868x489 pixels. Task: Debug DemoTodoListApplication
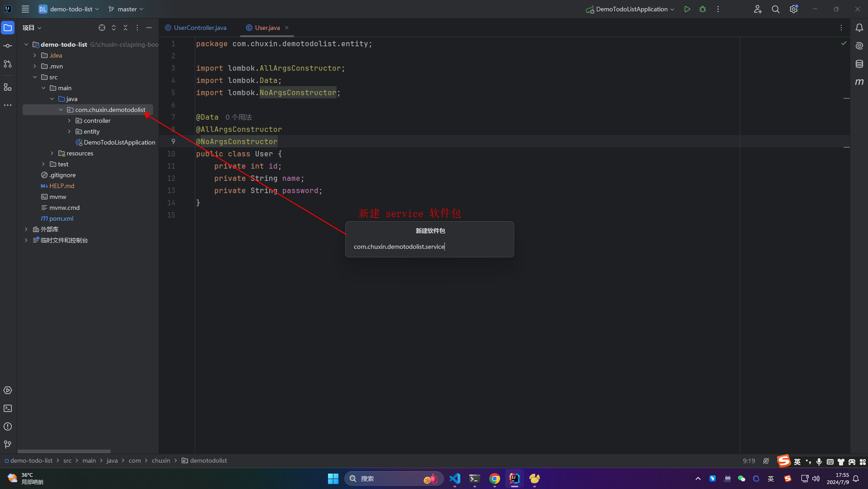click(703, 9)
